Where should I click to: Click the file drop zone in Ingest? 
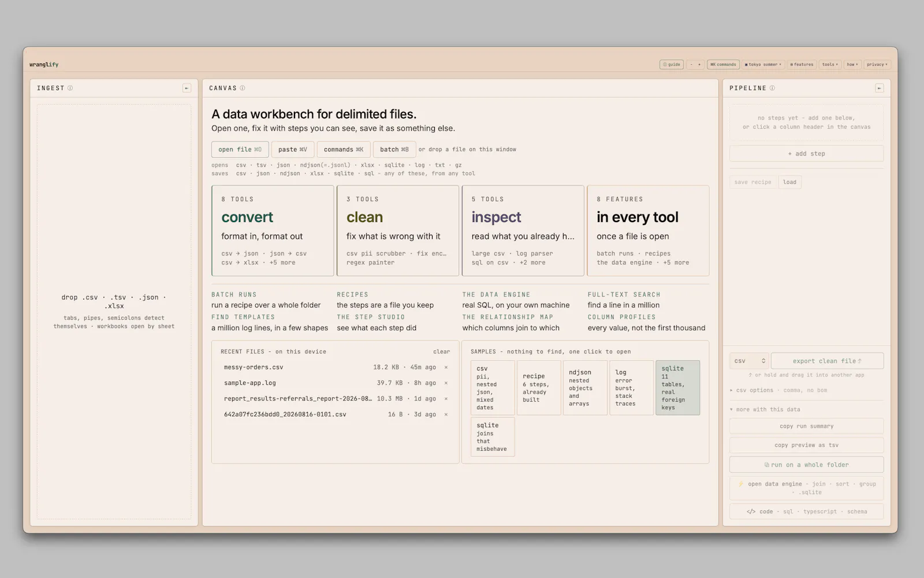pyautogui.click(x=114, y=312)
